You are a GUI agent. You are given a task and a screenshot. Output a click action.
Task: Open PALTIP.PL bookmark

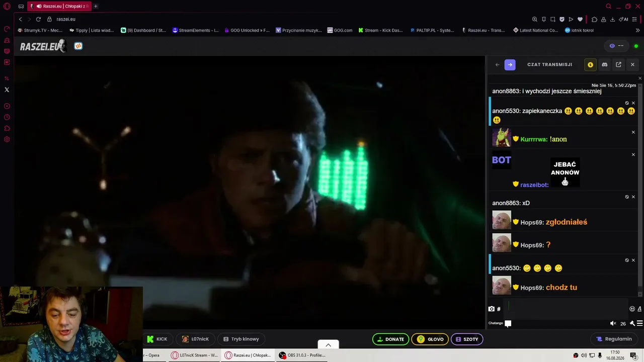[x=432, y=30]
